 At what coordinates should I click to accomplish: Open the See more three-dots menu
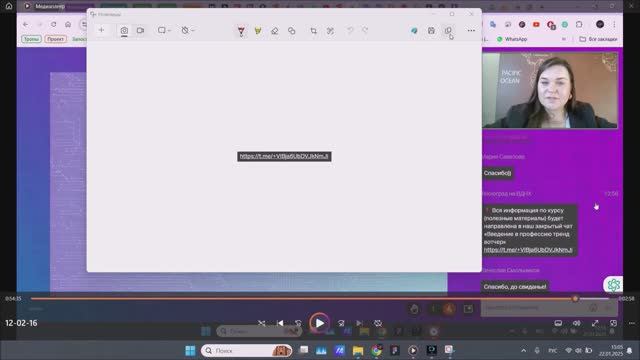(x=471, y=31)
